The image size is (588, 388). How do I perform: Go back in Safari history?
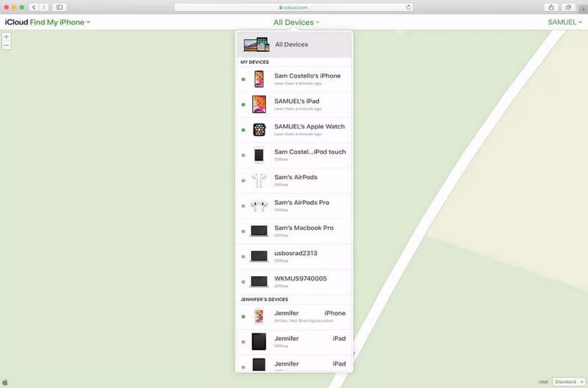point(34,7)
